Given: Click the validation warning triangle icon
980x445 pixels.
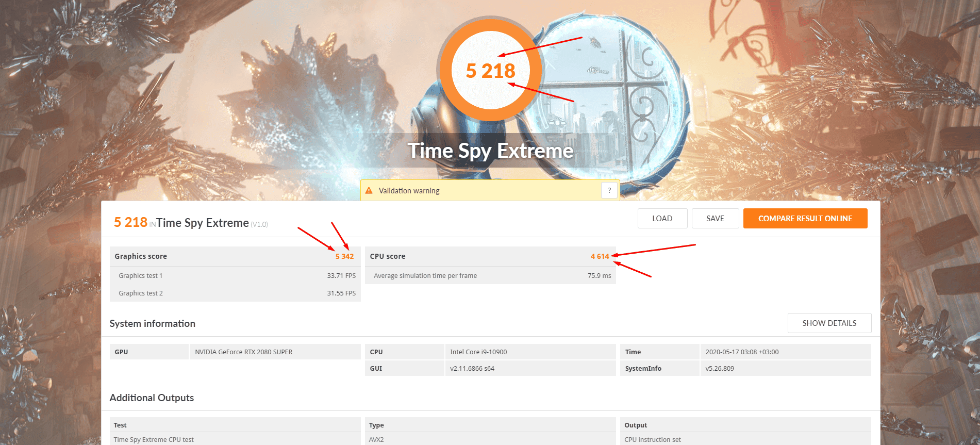Looking at the screenshot, I should click(x=369, y=191).
